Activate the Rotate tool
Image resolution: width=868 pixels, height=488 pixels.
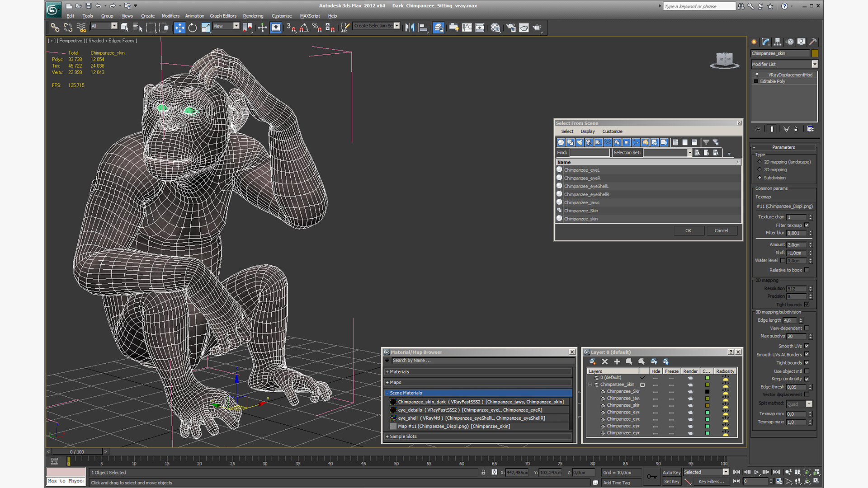coord(193,28)
